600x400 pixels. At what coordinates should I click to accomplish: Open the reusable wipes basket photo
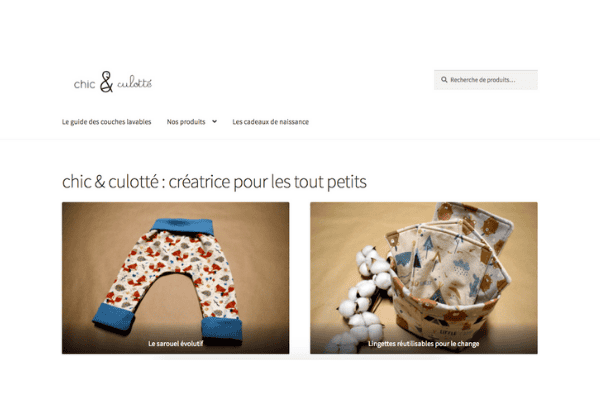[424, 278]
